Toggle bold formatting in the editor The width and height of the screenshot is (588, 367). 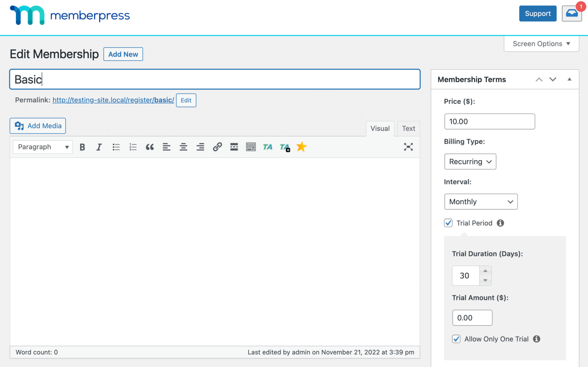tap(82, 147)
